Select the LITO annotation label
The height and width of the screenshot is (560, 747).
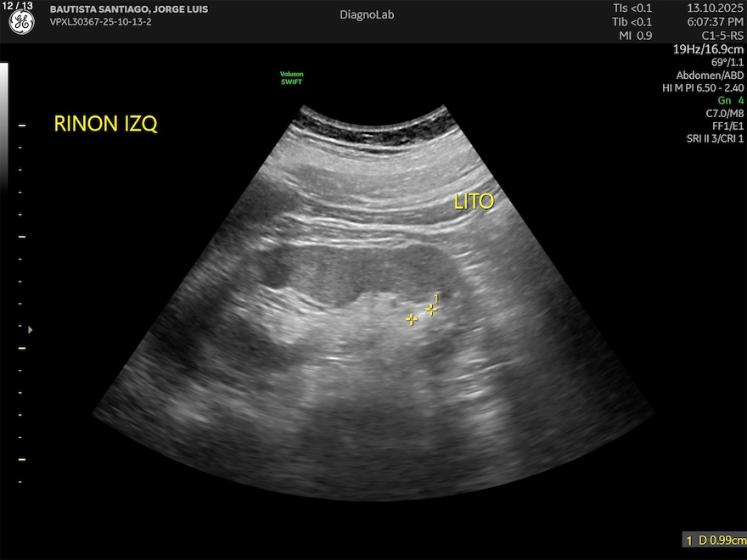(x=474, y=202)
